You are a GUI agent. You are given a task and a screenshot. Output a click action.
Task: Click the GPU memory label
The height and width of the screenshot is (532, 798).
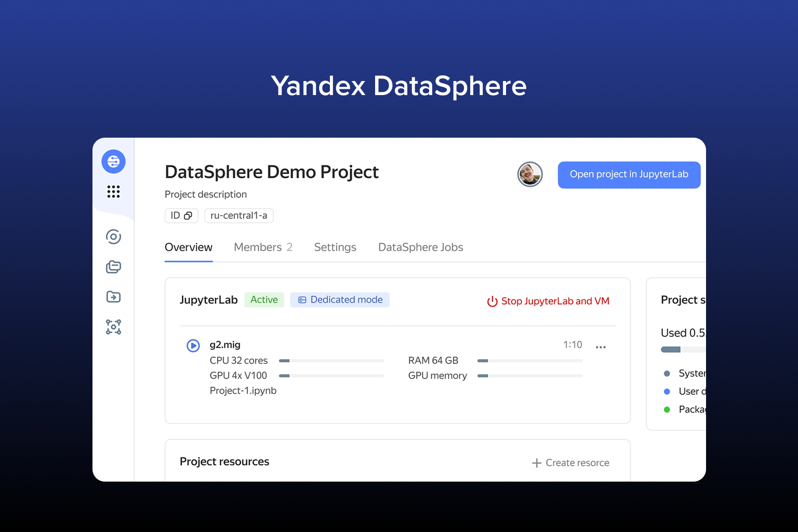tap(437, 376)
